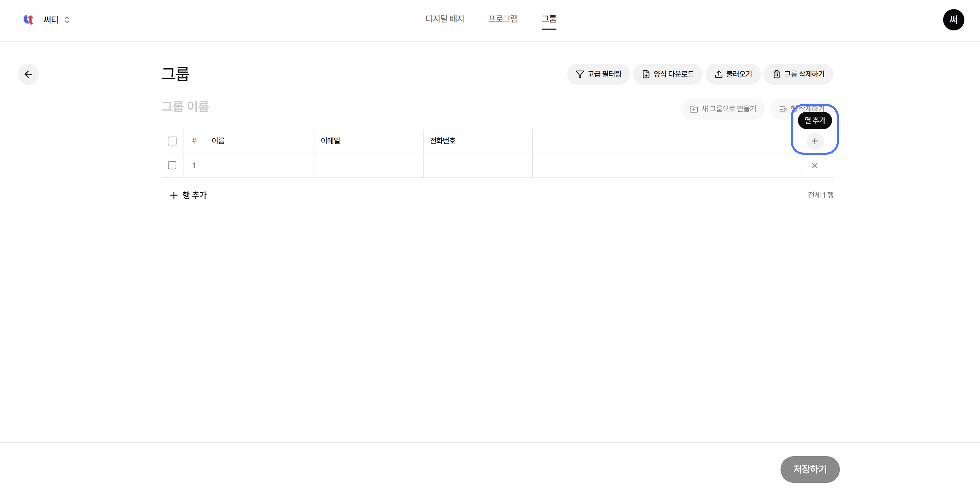This screenshot has width=980, height=493.
Task: Click the 전화번호 cell in row 1
Action: [x=478, y=165]
